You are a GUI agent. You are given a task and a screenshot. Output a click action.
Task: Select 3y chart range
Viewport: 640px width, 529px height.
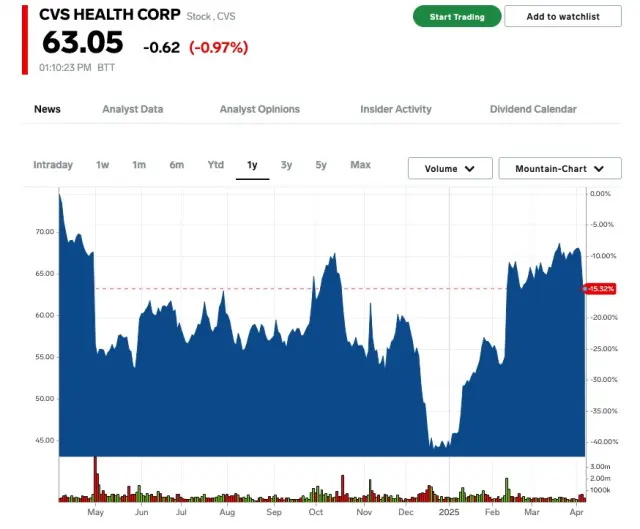(x=286, y=165)
